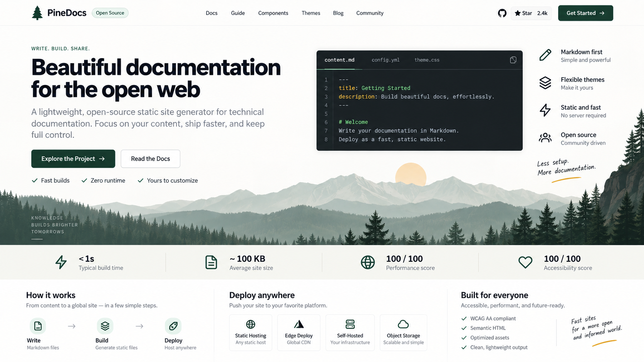Click the document icon beside Average site size
Screen dimensions: 644x362
(211, 262)
